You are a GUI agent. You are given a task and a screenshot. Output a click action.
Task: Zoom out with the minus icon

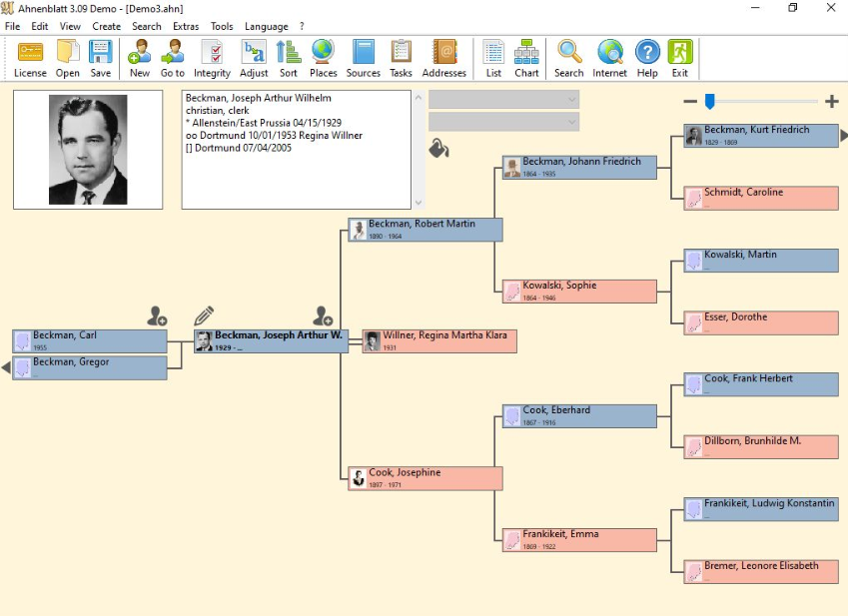tap(690, 101)
